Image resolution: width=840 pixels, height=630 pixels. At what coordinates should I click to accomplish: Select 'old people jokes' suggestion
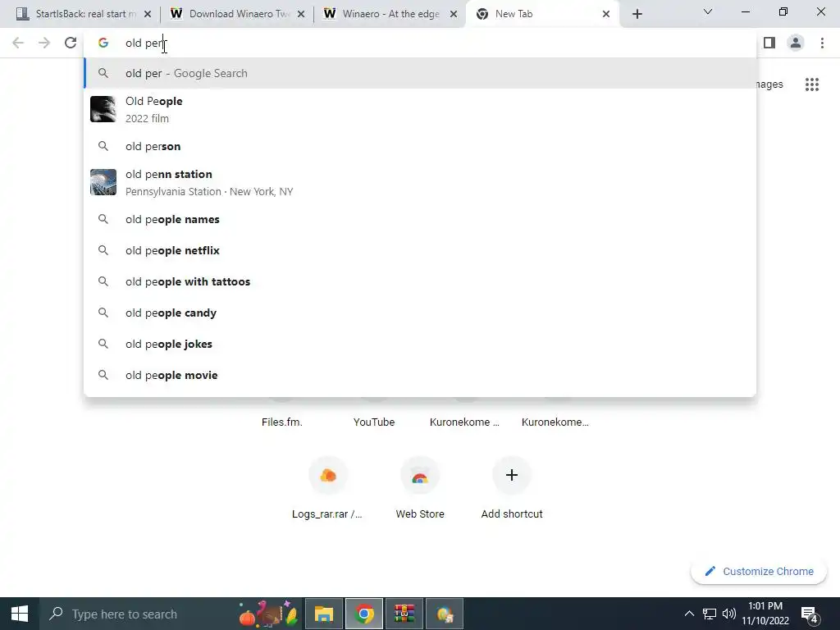(x=420, y=344)
